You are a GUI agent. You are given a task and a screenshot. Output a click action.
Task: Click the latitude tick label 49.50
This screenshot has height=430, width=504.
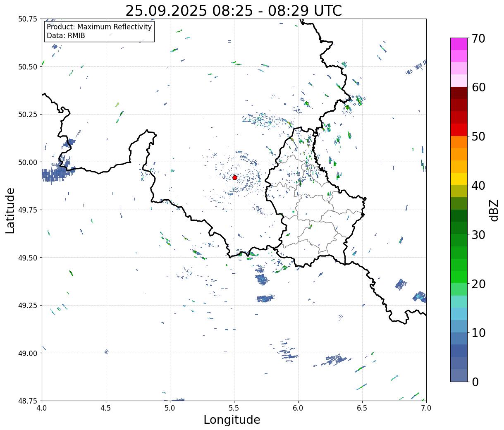[x=28, y=258]
